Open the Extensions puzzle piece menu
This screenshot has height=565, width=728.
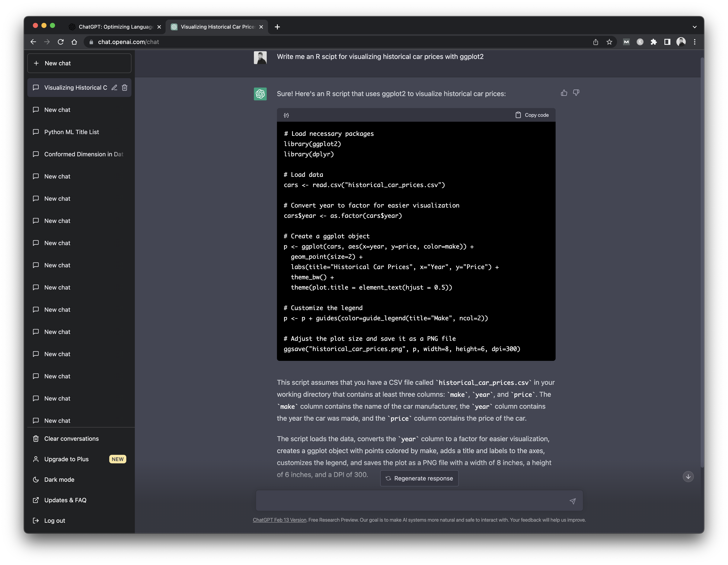click(654, 42)
